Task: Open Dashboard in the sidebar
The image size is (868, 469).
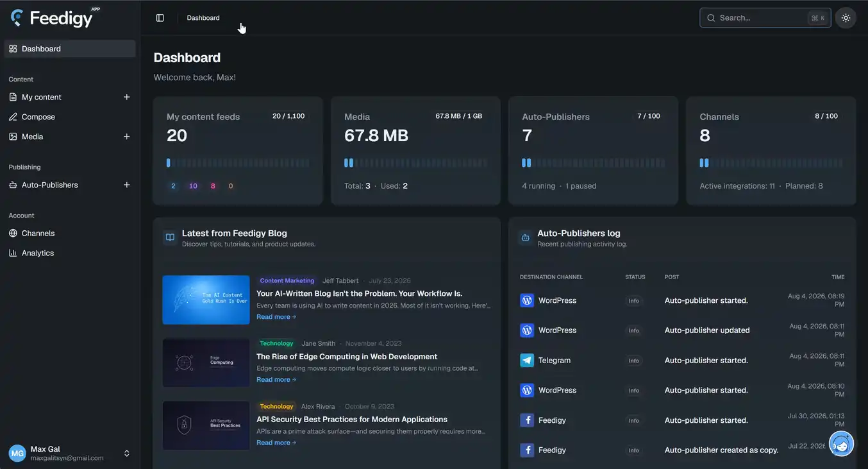Action: click(x=70, y=49)
